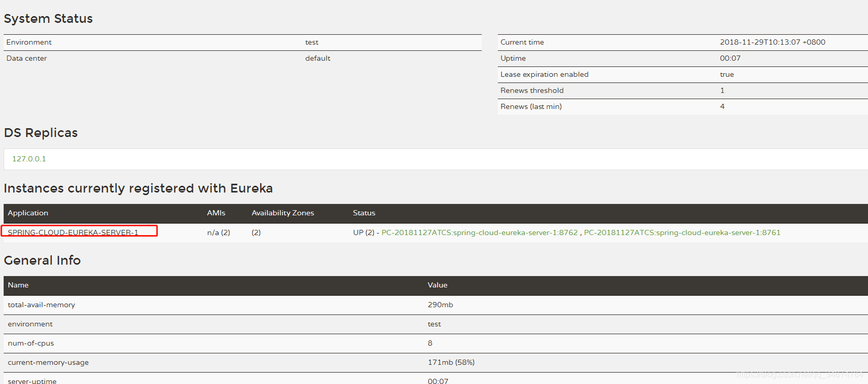Click the Environment value 'test' in System Status

point(311,42)
